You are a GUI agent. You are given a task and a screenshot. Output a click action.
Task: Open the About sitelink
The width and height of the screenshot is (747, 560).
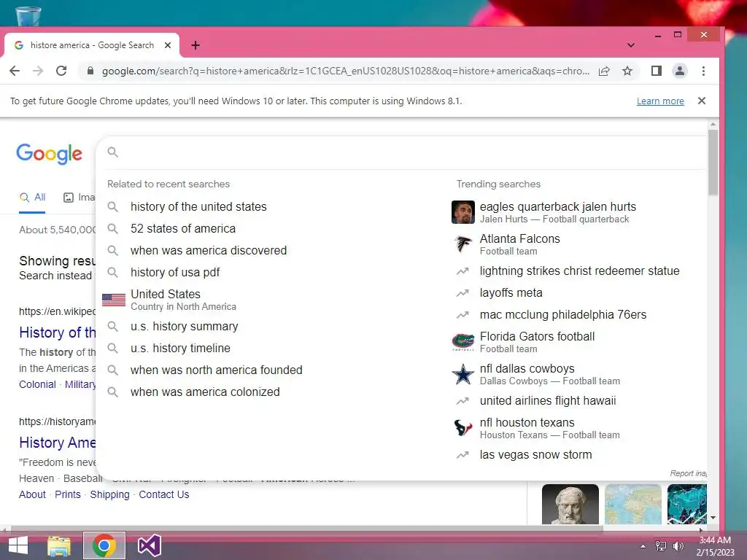coord(32,494)
